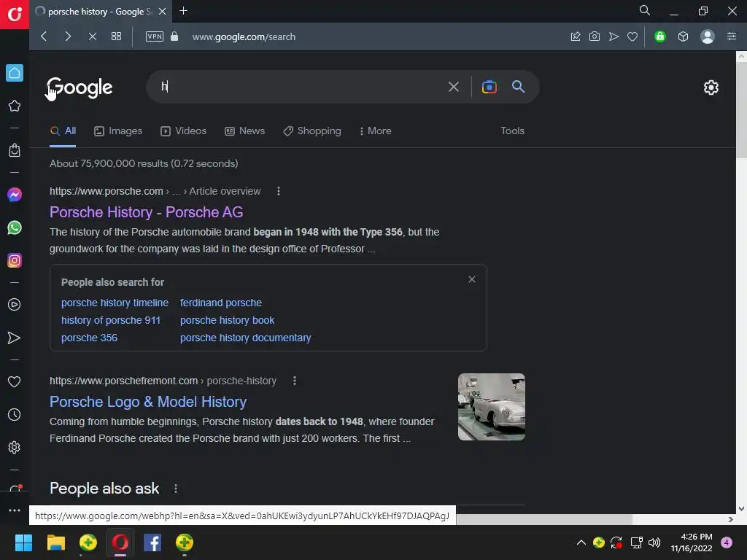The height and width of the screenshot is (560, 747).
Task: Select the All results tab
Action: [x=63, y=131]
